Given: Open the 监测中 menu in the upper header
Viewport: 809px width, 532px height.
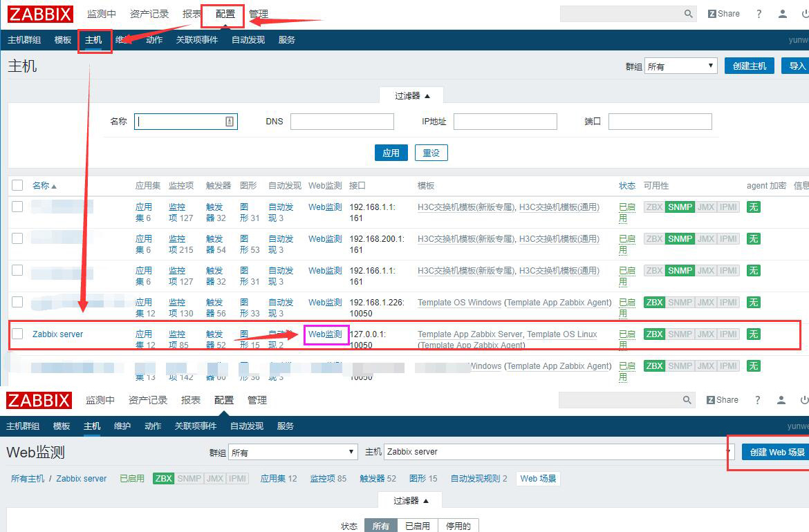Looking at the screenshot, I should tap(102, 14).
